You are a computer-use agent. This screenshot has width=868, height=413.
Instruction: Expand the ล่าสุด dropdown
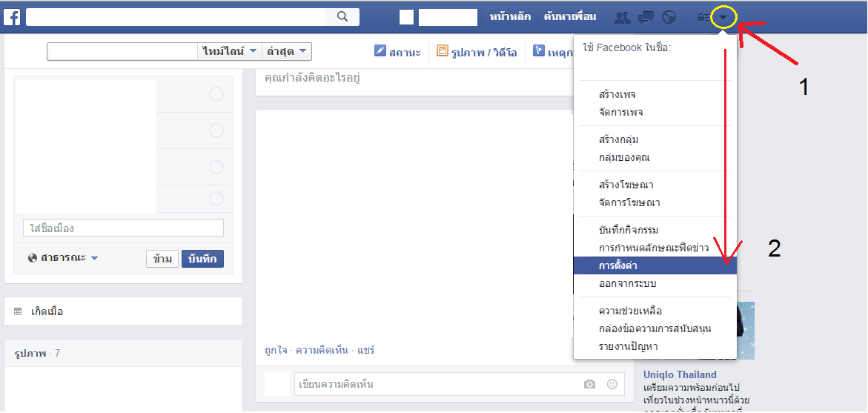coord(288,51)
